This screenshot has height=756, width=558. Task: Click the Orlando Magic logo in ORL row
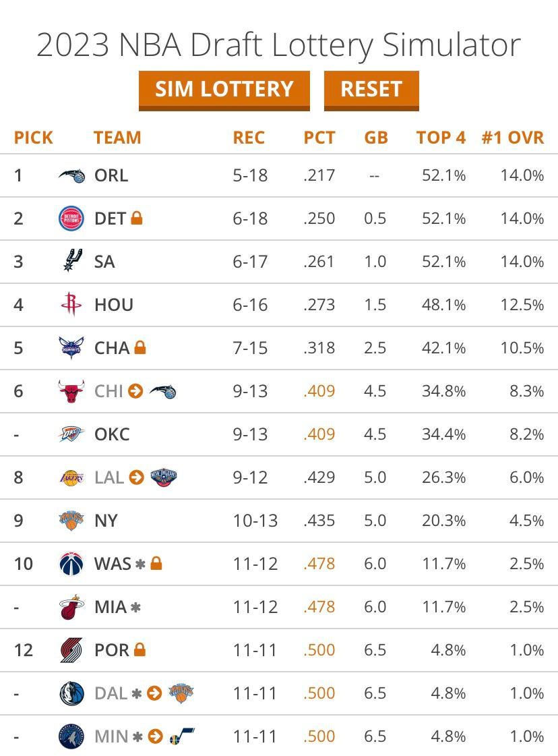point(71,175)
